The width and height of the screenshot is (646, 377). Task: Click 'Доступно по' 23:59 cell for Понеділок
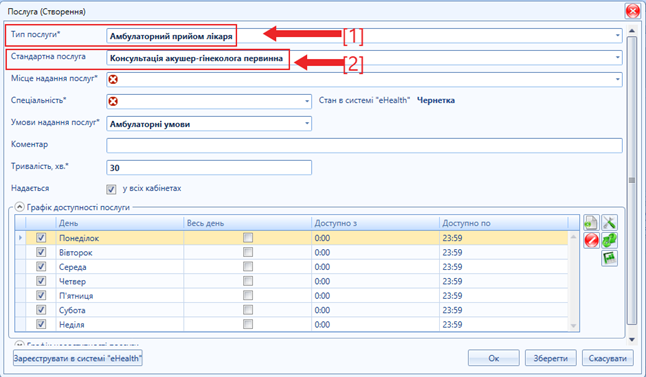503,238
